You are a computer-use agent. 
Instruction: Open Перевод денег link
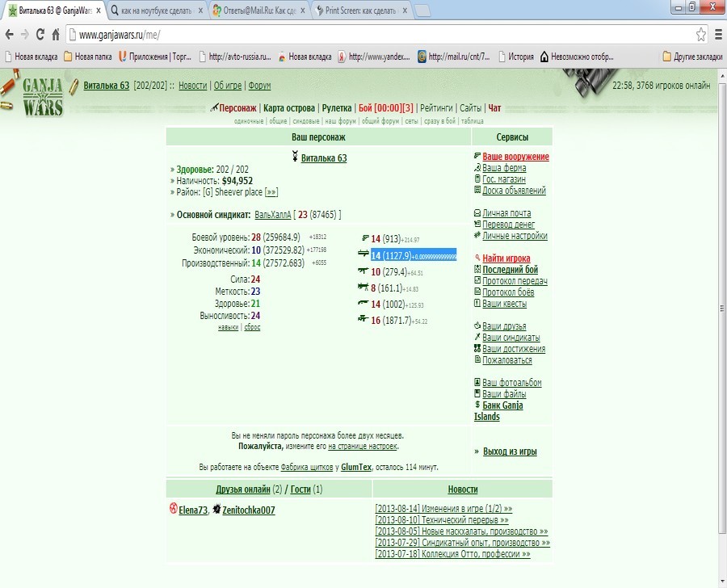509,225
